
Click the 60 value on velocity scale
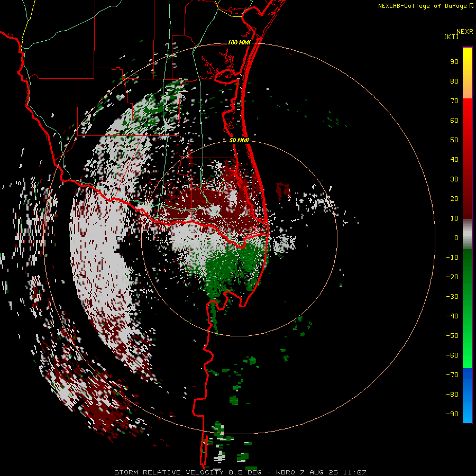[454, 120]
